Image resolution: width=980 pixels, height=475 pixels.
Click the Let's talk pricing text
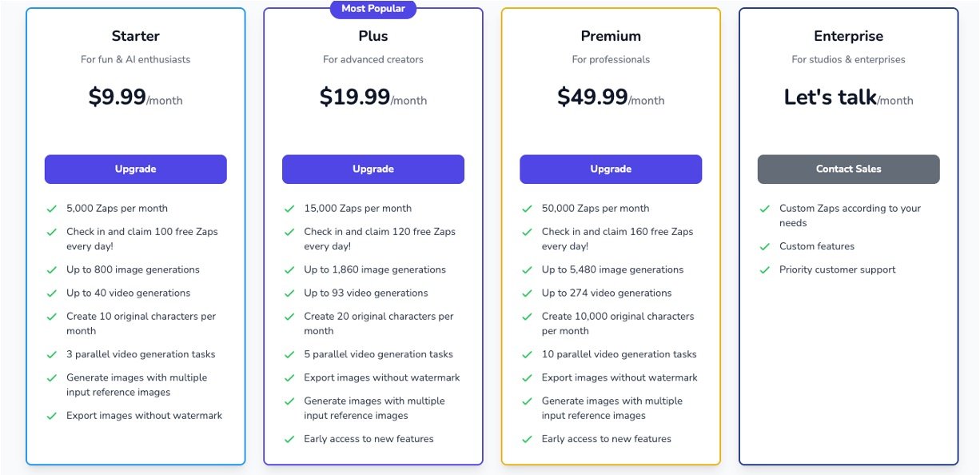coord(830,98)
